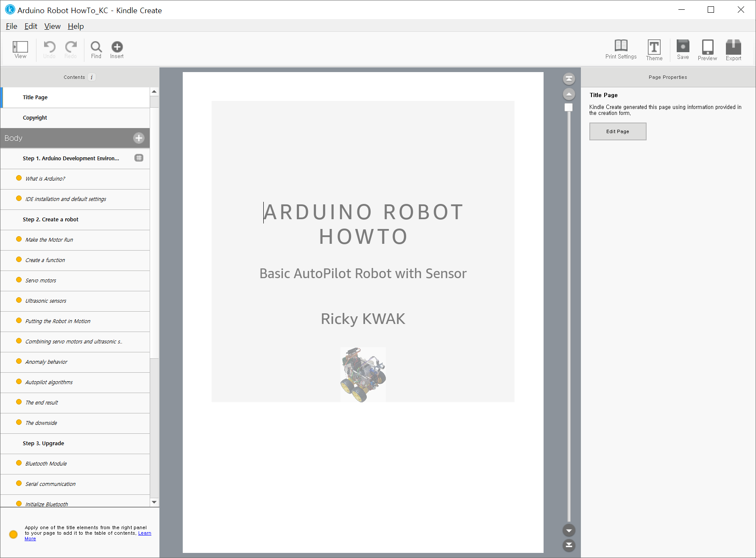Select 'Create a function' section

75,260
